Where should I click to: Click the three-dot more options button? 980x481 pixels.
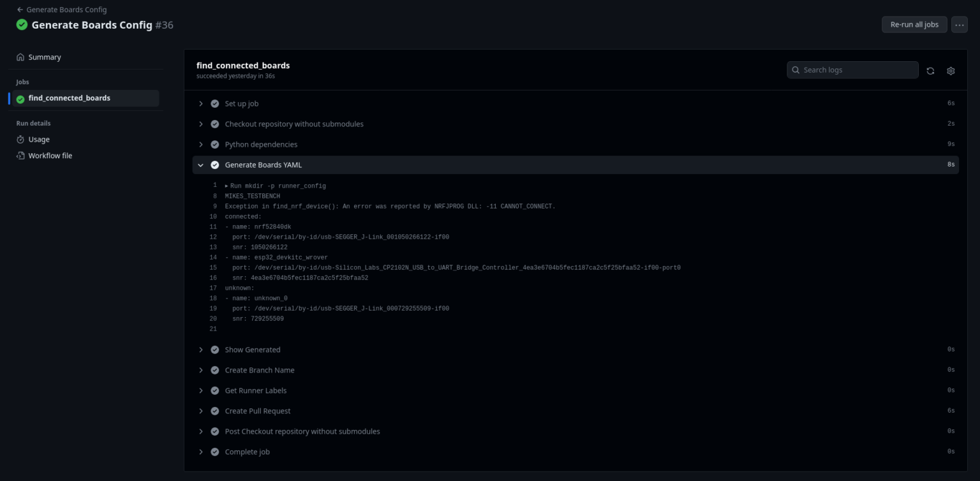click(959, 25)
